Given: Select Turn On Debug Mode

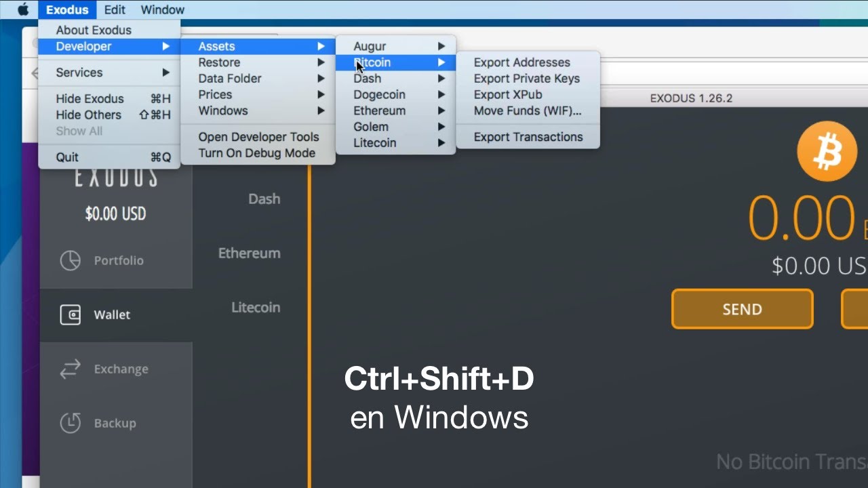Looking at the screenshot, I should point(258,153).
